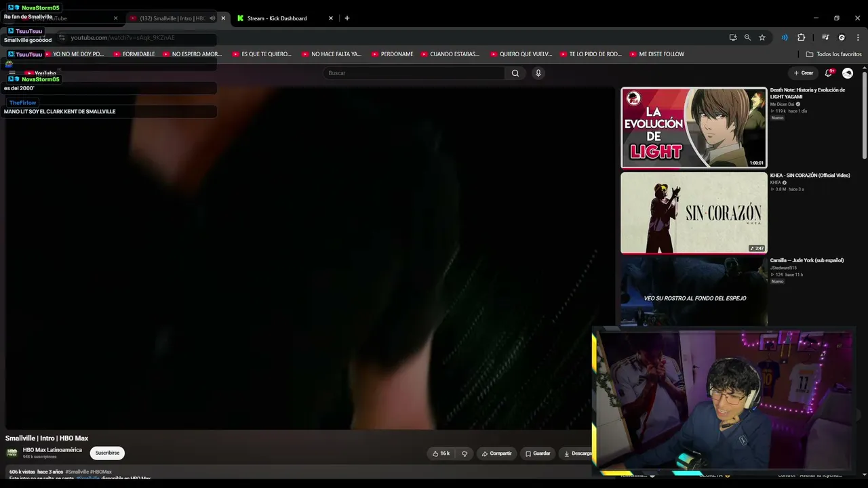Click the Death Note video title
This screenshot has height=488, width=868.
pyautogui.click(x=808, y=94)
